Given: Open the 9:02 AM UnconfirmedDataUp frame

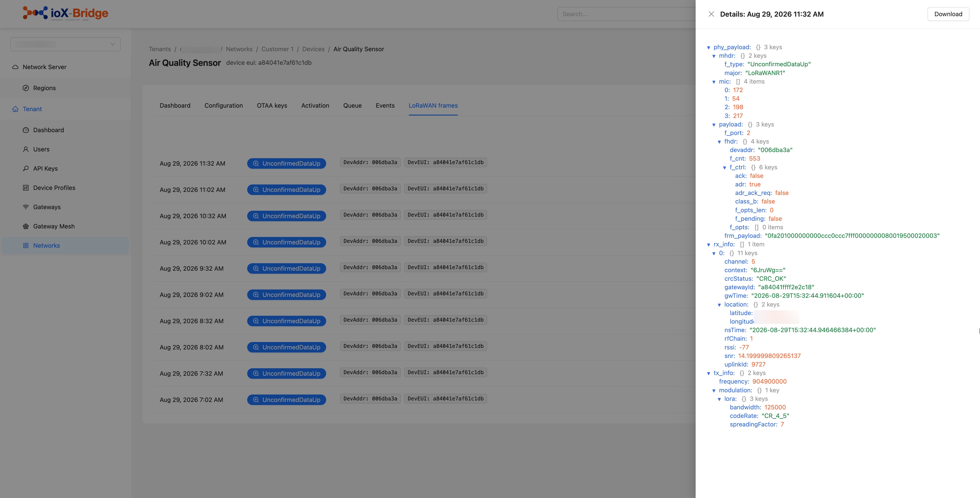Looking at the screenshot, I should [x=287, y=295].
